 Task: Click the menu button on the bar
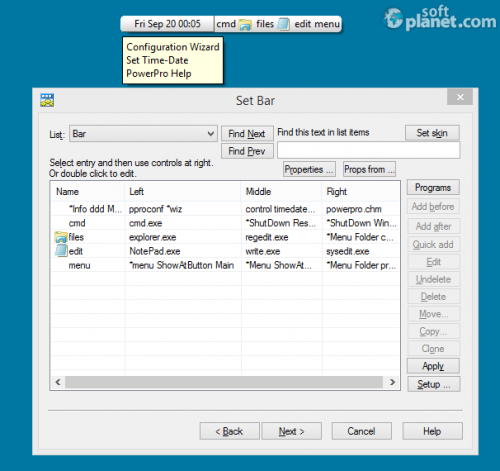[x=327, y=24]
